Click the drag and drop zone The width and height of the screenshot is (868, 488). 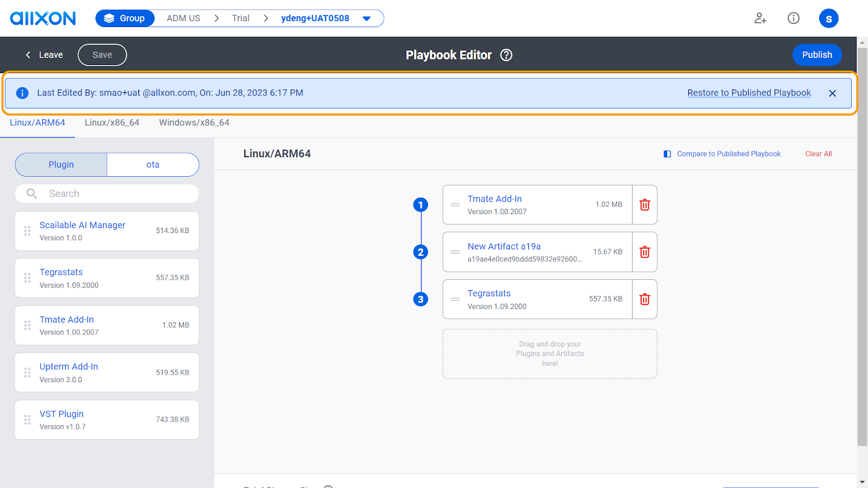pos(550,354)
